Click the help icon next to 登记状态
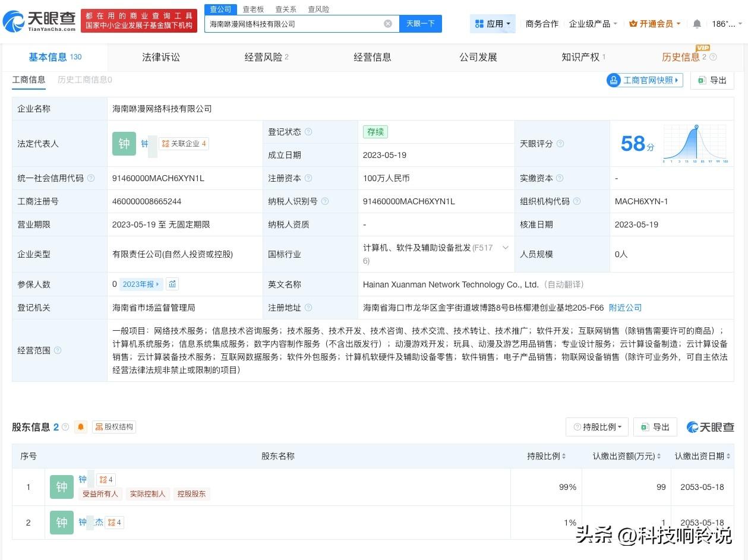 308,132
